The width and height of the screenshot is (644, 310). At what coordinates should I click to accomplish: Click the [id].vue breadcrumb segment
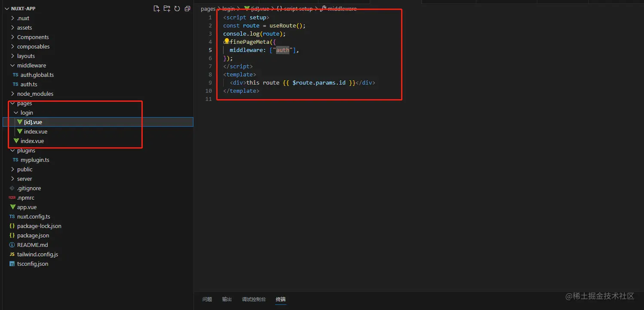point(256,9)
